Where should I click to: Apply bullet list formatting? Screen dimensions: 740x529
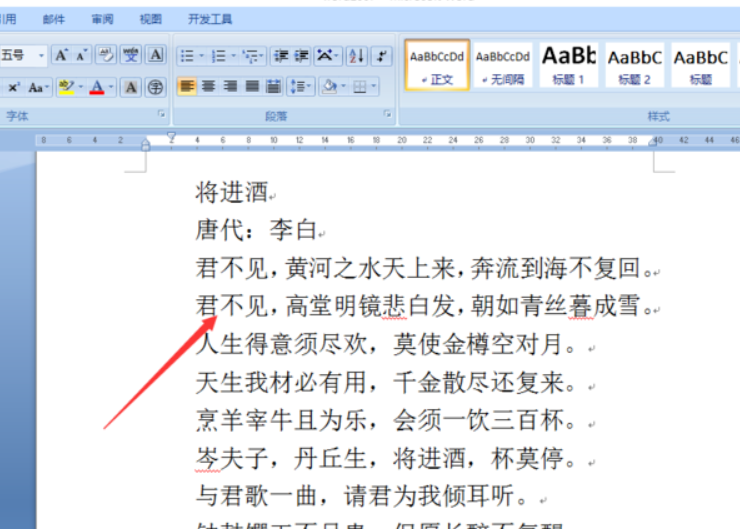pyautogui.click(x=187, y=57)
